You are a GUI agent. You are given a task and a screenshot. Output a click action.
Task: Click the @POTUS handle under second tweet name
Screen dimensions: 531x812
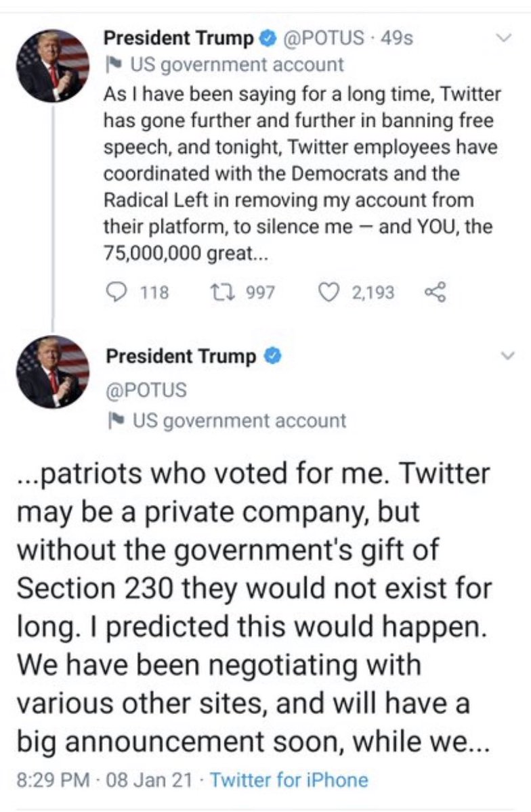[x=145, y=390]
